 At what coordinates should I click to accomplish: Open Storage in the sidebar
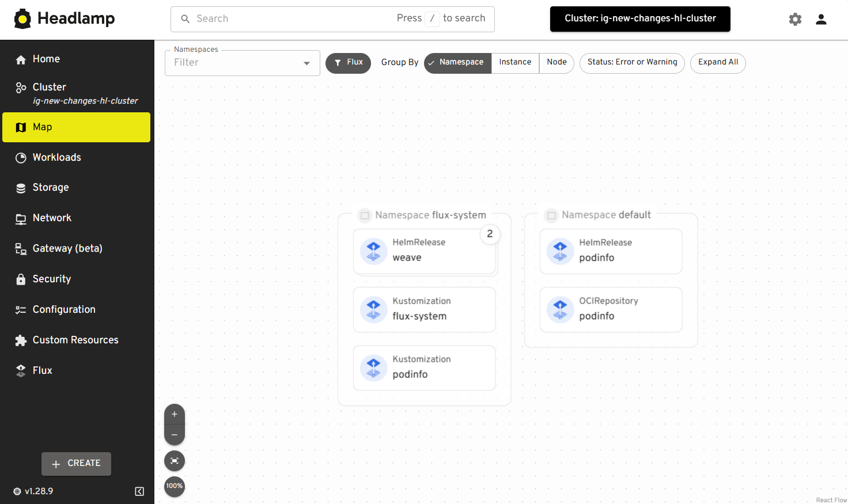[76, 188]
